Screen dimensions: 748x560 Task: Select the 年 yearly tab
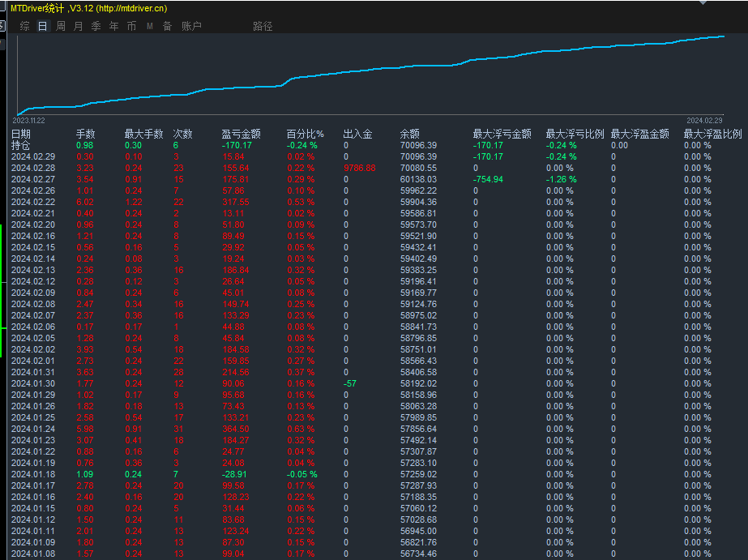113,26
